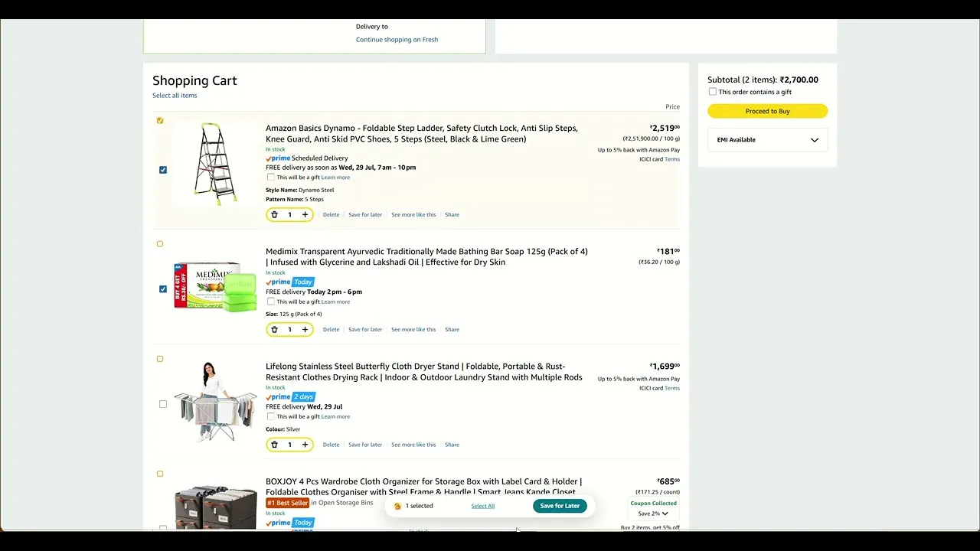Click the "1 selected" text in the floating bar

click(420, 506)
